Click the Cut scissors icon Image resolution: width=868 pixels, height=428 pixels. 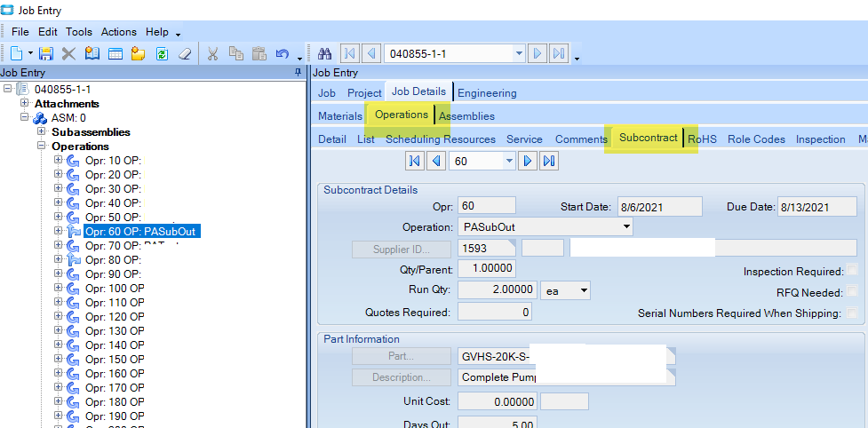pyautogui.click(x=212, y=53)
